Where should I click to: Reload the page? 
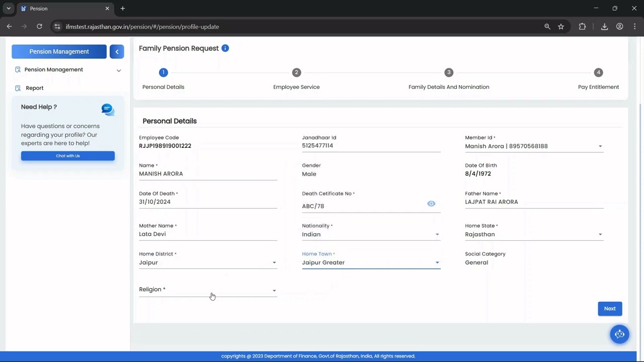(x=39, y=27)
